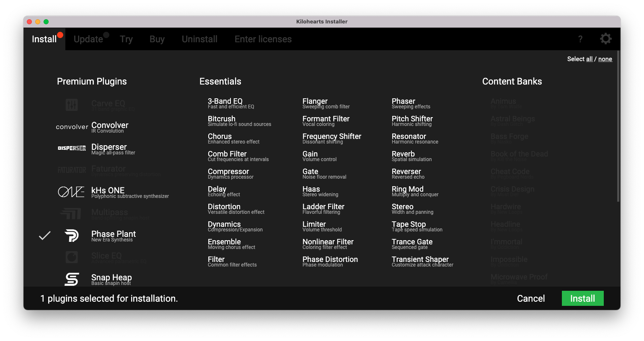
Task: Click the Multipass logo icon
Action: click(71, 214)
